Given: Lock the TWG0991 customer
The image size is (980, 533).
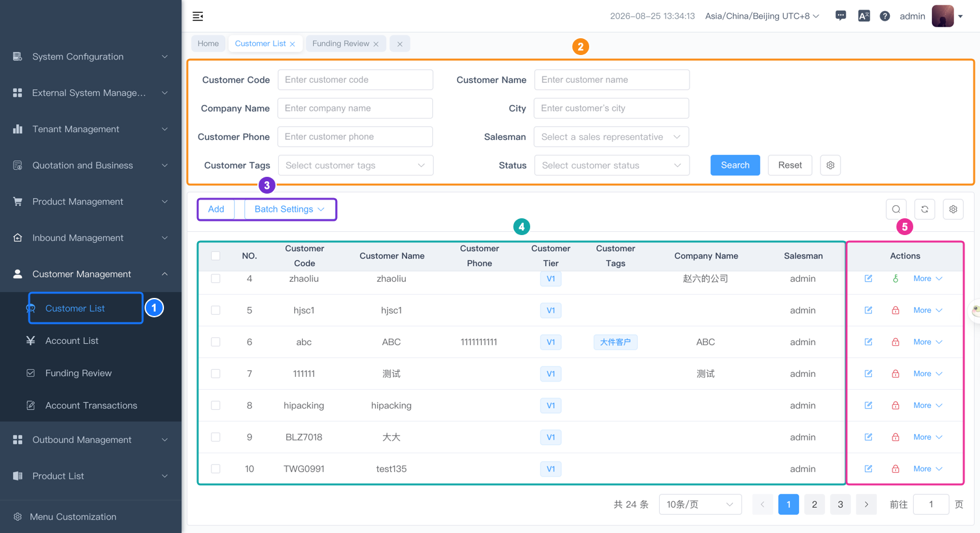Looking at the screenshot, I should [x=896, y=469].
